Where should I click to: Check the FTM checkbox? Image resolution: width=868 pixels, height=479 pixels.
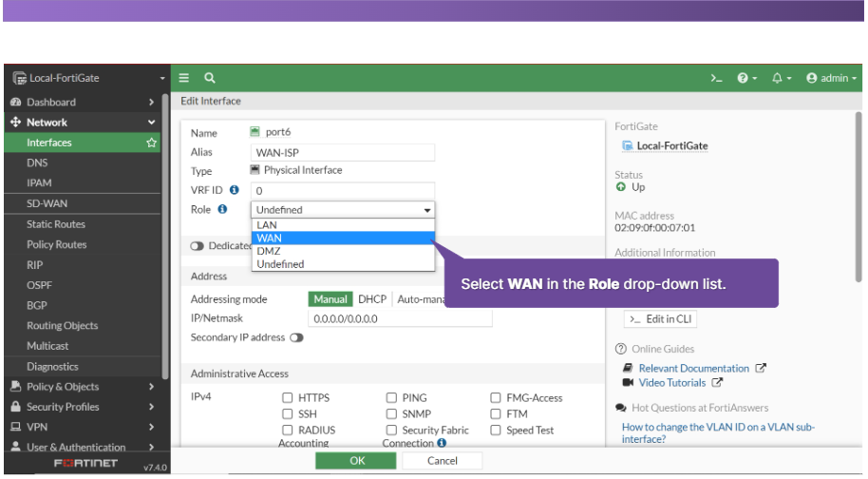[496, 413]
